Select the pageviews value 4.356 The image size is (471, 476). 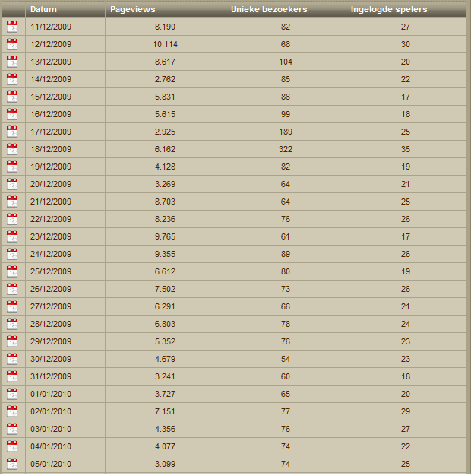point(166,429)
